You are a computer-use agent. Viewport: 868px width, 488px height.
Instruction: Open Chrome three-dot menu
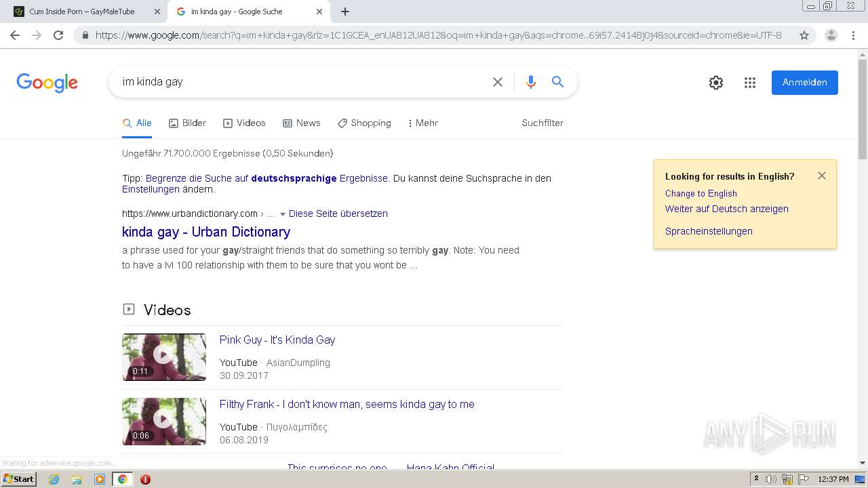click(853, 35)
